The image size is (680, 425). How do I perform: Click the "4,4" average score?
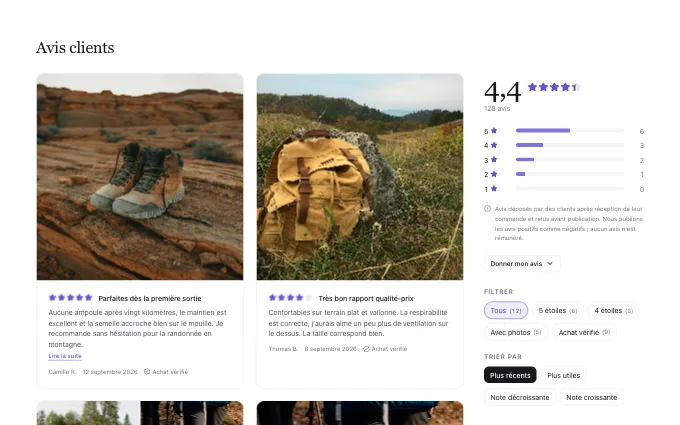click(502, 92)
